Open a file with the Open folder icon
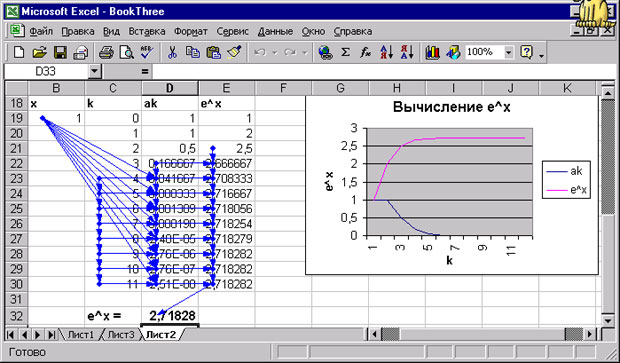The width and height of the screenshot is (620, 363). coord(40,52)
